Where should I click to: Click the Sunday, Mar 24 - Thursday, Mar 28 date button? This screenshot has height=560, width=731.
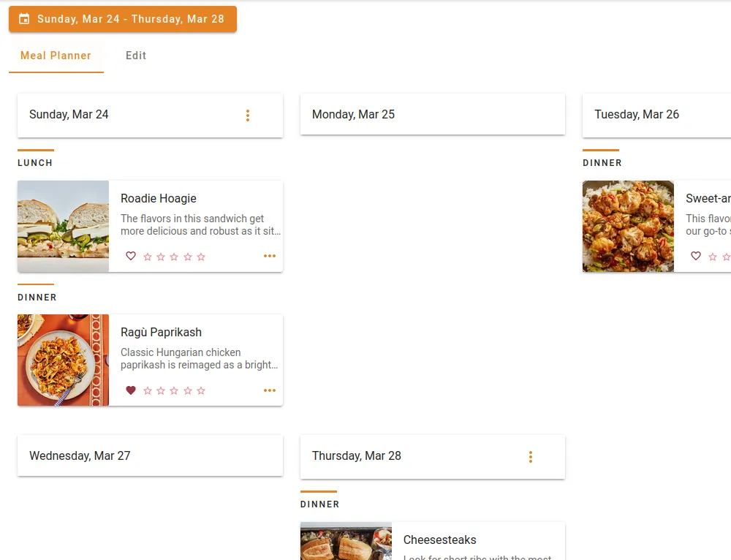coord(122,19)
